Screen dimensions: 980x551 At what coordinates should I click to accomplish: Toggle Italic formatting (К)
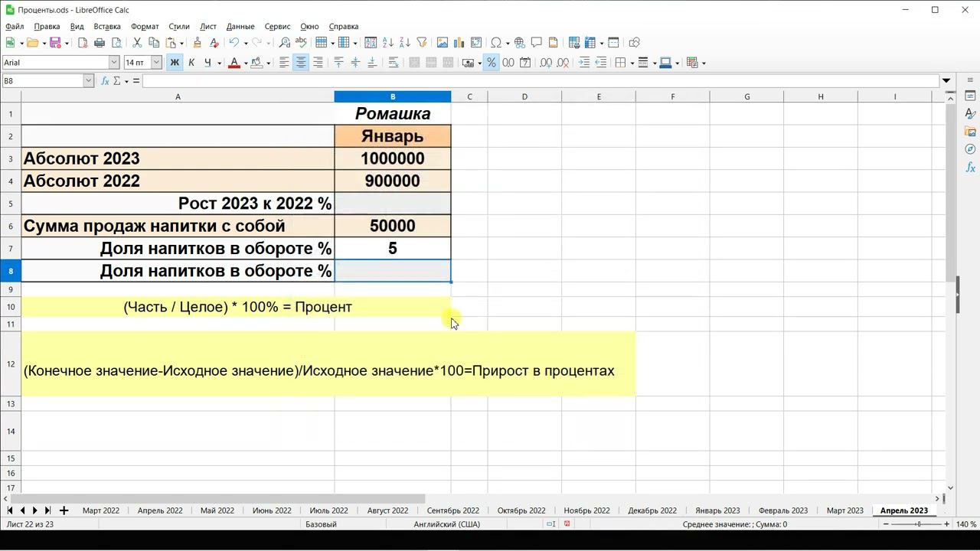pos(191,63)
